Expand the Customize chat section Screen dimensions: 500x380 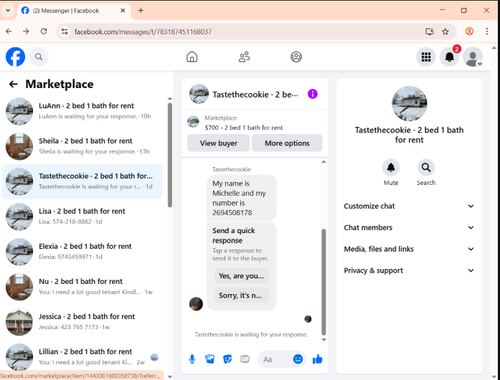(x=409, y=206)
